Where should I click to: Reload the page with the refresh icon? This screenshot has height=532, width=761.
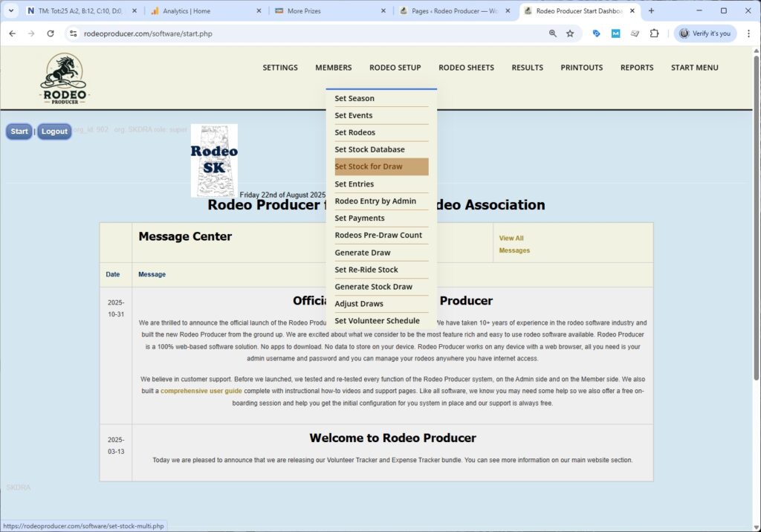tap(50, 33)
